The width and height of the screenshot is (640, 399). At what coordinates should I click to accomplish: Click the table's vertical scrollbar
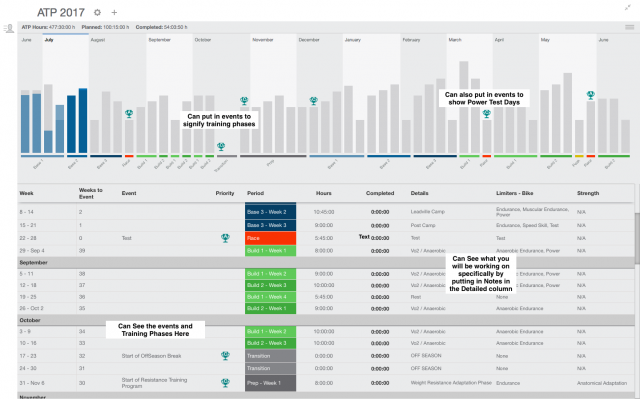[x=637, y=239]
